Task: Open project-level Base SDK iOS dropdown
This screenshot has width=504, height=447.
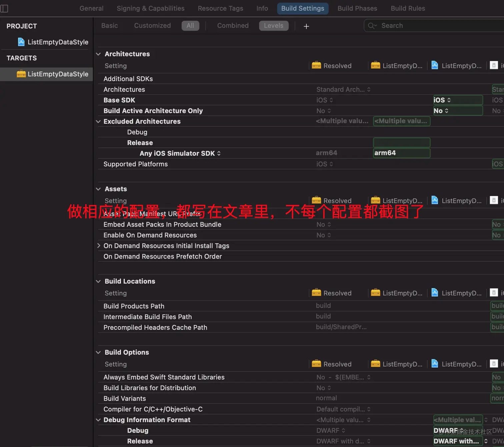Action: coord(458,100)
